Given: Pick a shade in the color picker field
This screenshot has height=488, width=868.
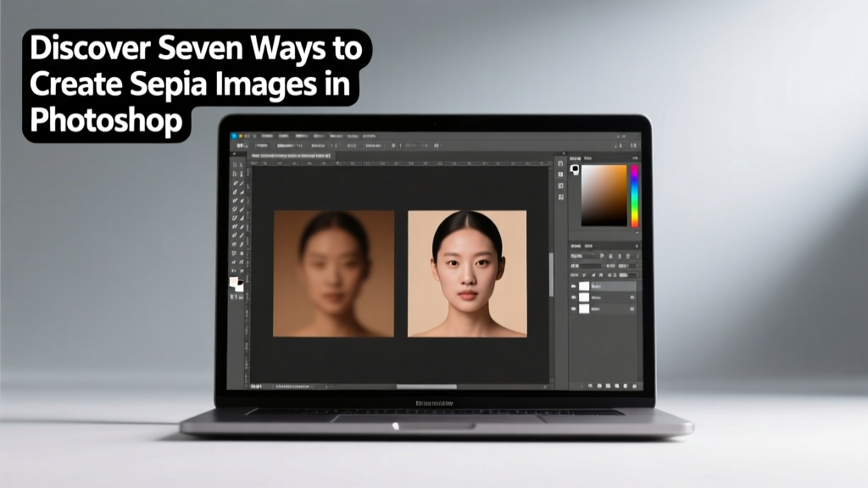Looking at the screenshot, I should coord(604,196).
